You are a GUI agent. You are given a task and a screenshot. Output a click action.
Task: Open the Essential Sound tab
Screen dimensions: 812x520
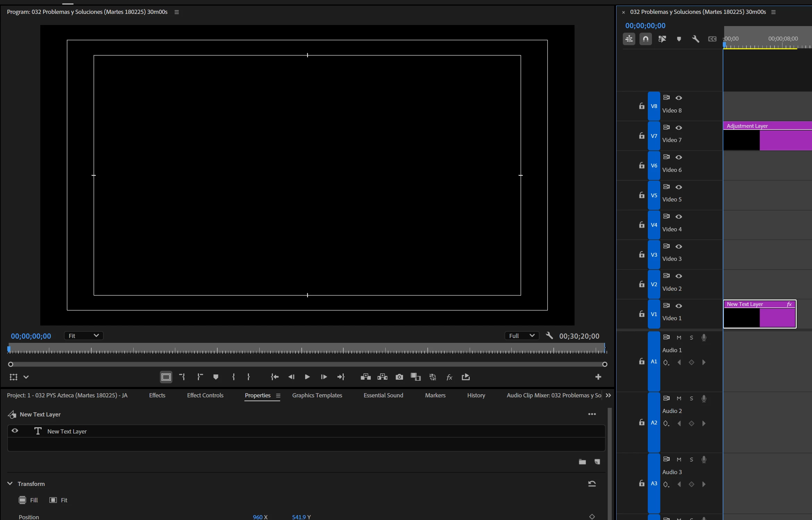pos(383,395)
